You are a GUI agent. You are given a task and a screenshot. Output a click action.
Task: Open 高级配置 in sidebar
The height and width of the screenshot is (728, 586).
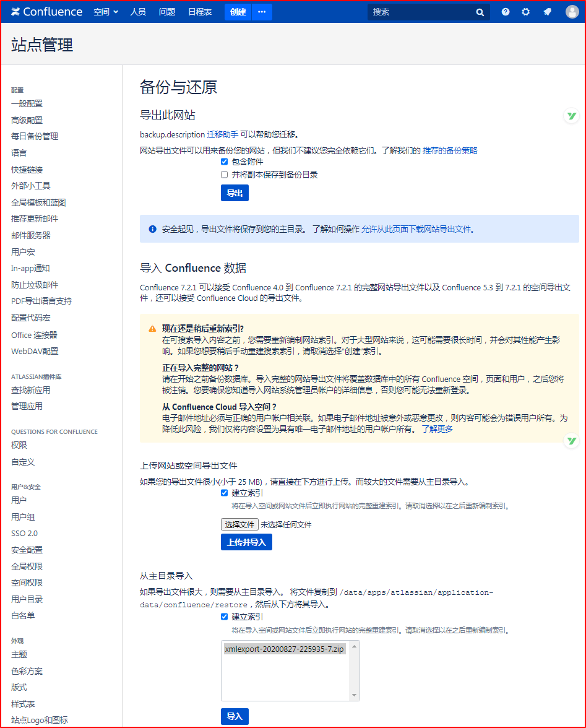coord(27,120)
